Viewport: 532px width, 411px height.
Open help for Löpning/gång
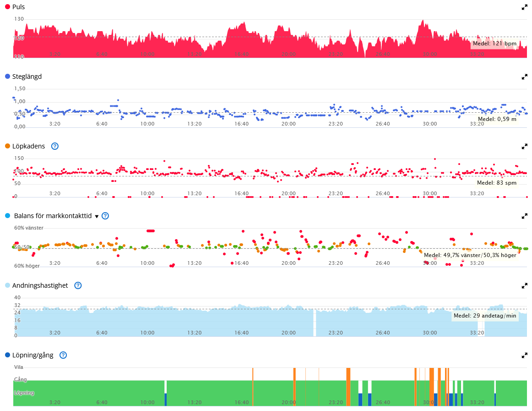pyautogui.click(x=63, y=355)
